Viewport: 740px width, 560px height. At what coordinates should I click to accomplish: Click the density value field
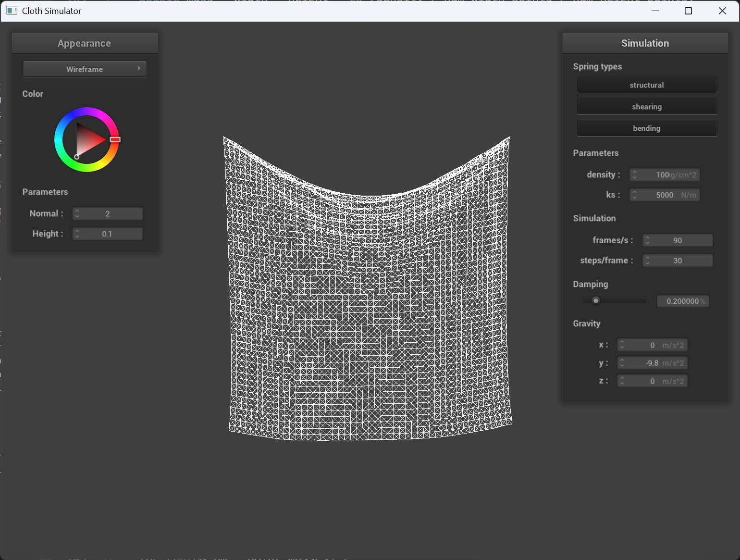[x=665, y=174]
